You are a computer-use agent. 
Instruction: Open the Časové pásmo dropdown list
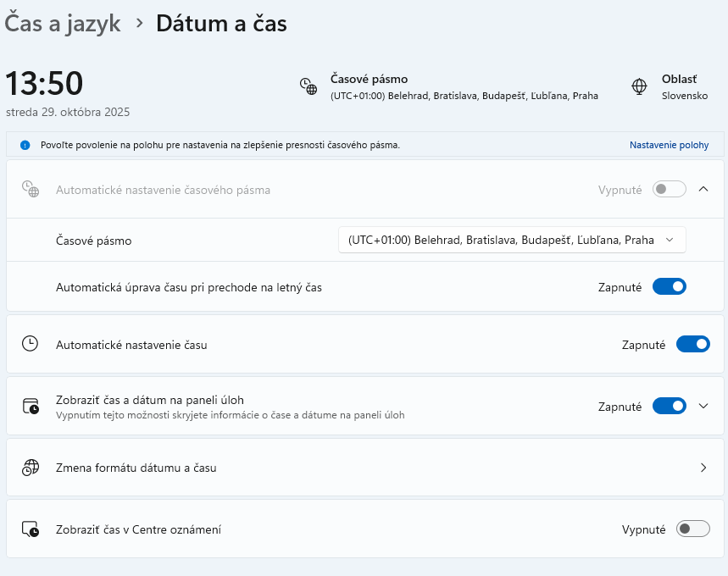(511, 240)
